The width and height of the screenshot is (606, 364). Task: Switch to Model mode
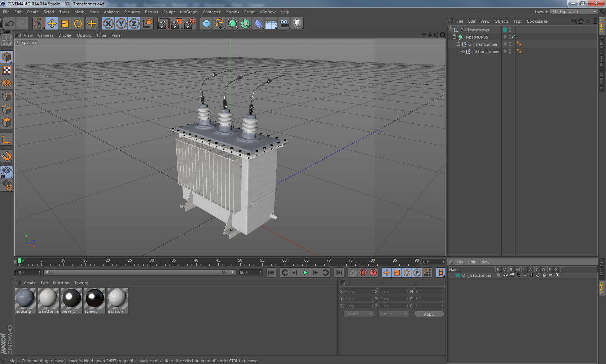point(6,57)
